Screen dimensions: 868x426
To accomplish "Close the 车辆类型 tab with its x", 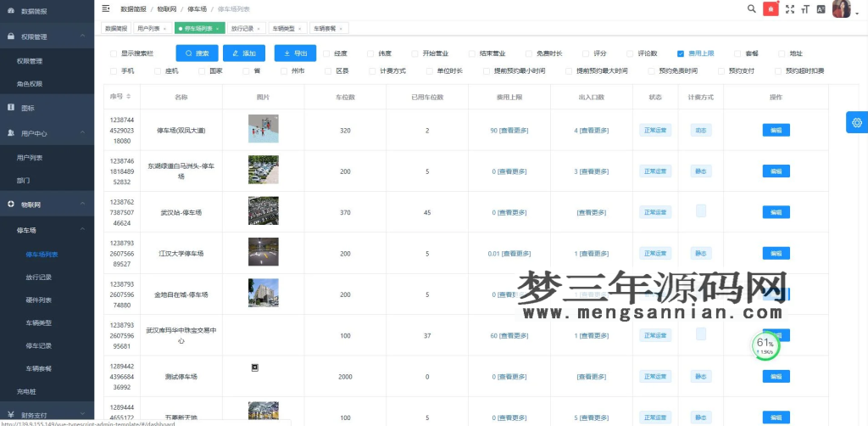I will pos(299,28).
